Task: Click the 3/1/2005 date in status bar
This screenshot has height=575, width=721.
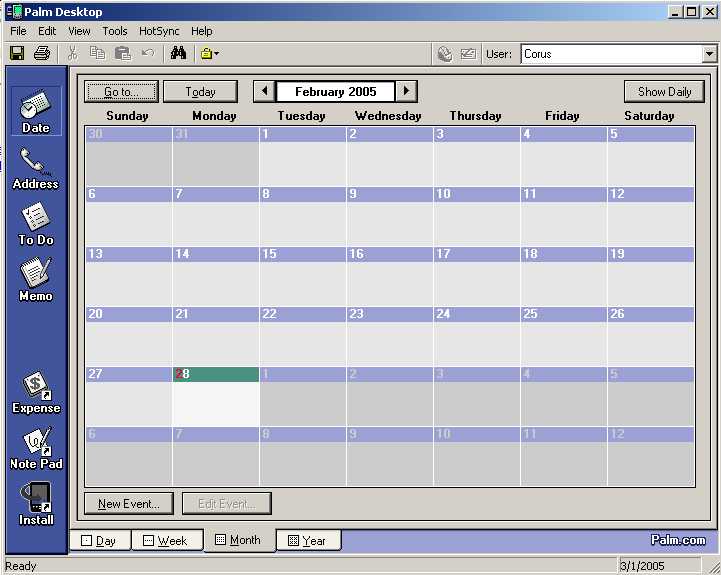Action: 642,566
